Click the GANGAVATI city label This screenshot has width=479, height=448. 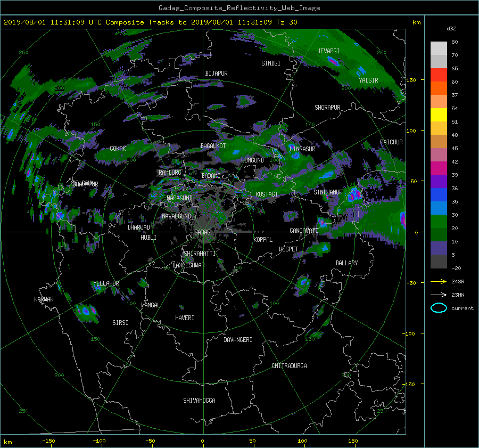[304, 231]
